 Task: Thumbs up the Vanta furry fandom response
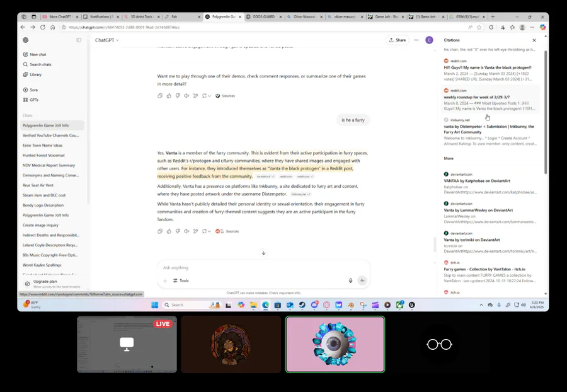point(169,231)
